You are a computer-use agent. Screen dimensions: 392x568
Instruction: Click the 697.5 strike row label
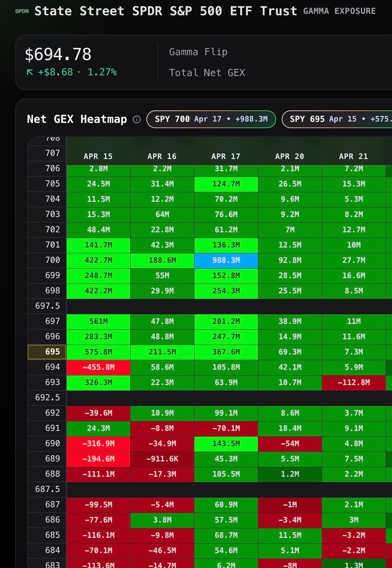pos(47,306)
